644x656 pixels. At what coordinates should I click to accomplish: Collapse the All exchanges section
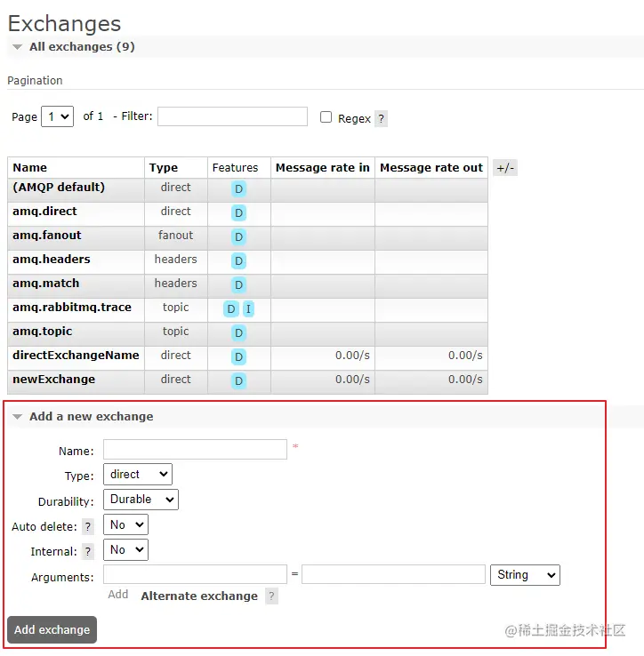point(82,46)
